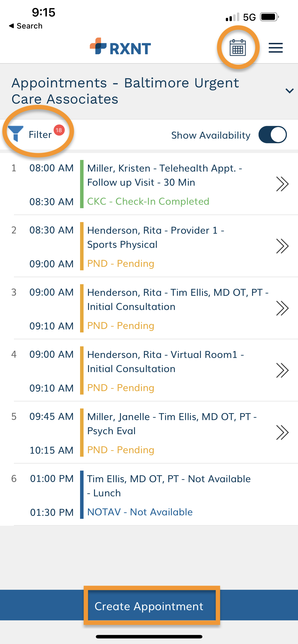Viewport: 298px width, 644px height.
Task: Toggle the Show Availability switch
Action: (x=272, y=135)
